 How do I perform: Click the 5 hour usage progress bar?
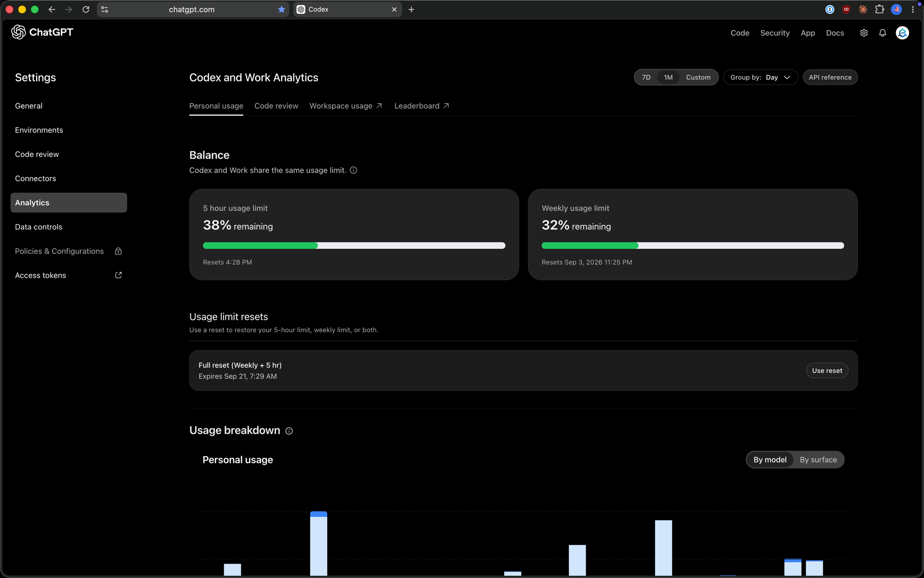pyautogui.click(x=354, y=246)
